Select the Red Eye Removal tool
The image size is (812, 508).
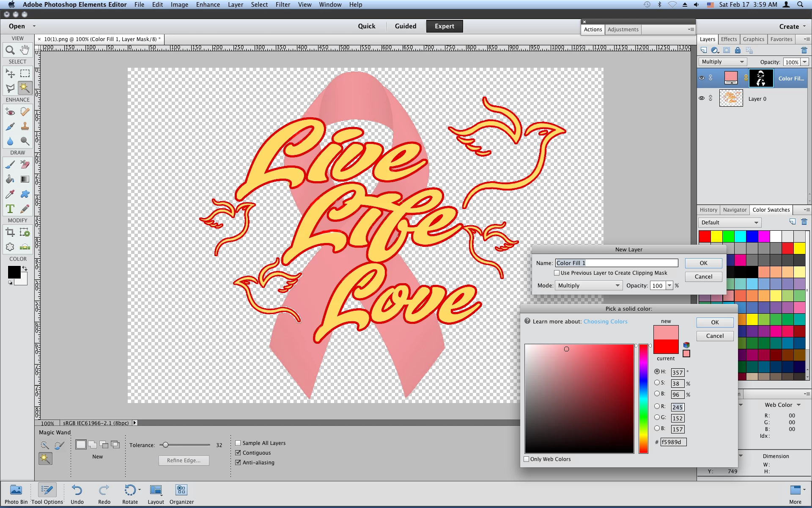point(10,112)
